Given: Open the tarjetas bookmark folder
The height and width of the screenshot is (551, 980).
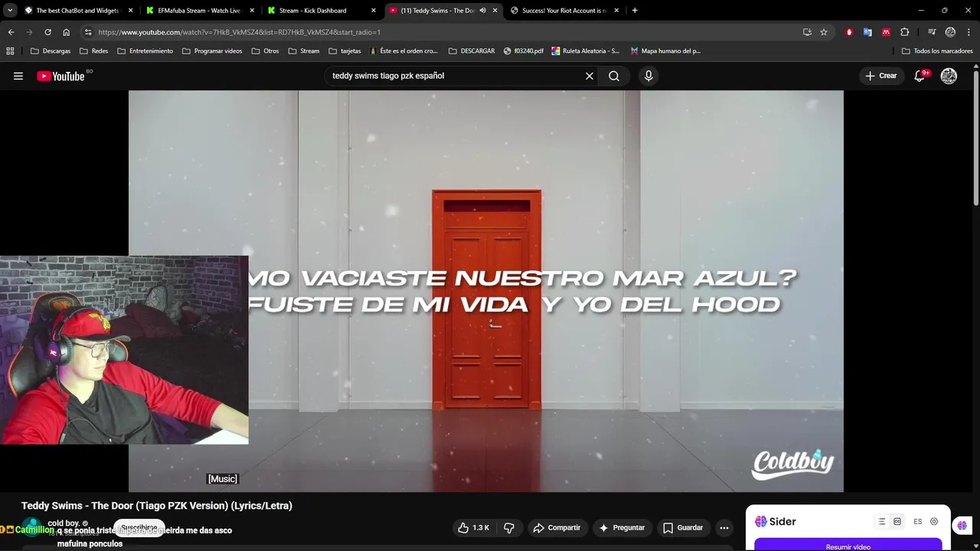Looking at the screenshot, I should [x=345, y=51].
